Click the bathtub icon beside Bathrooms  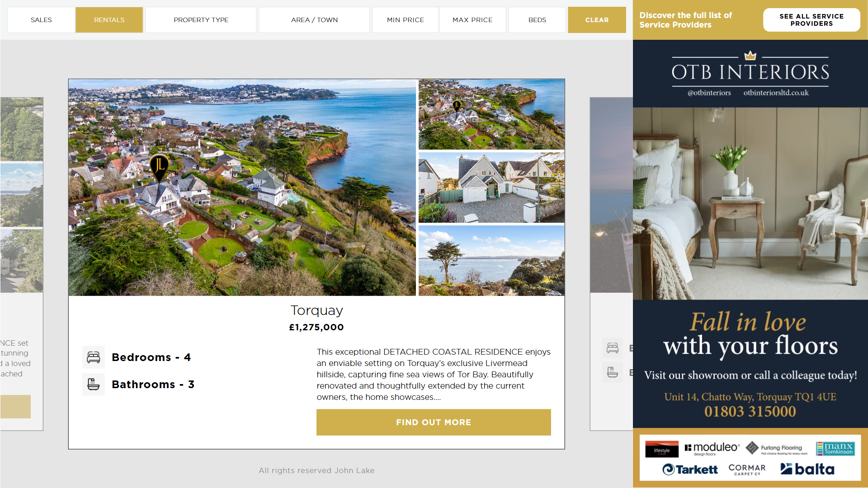(x=94, y=385)
